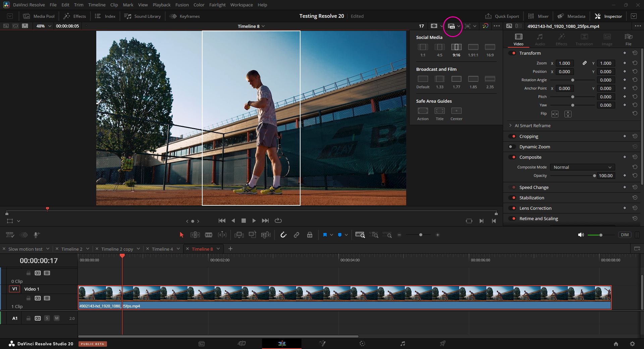Toggle the DIM audio button
This screenshot has width=644, height=349.
[625, 235]
